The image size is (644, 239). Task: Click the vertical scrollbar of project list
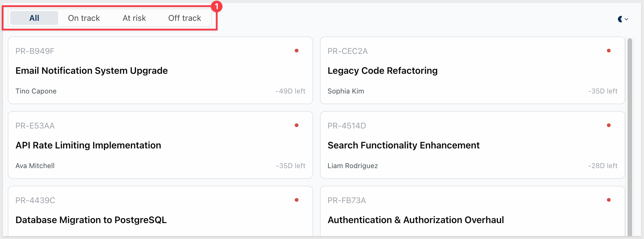[630, 137]
